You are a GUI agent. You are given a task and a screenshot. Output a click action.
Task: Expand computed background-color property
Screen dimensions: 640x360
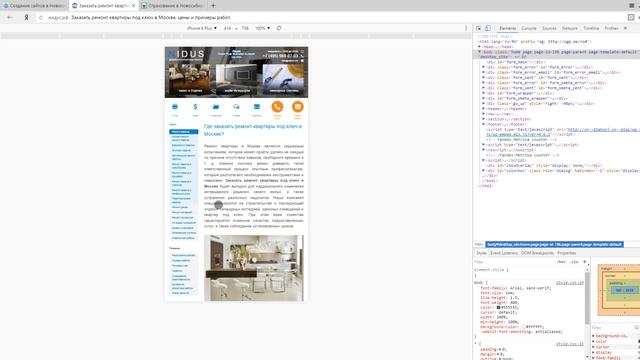(593, 336)
